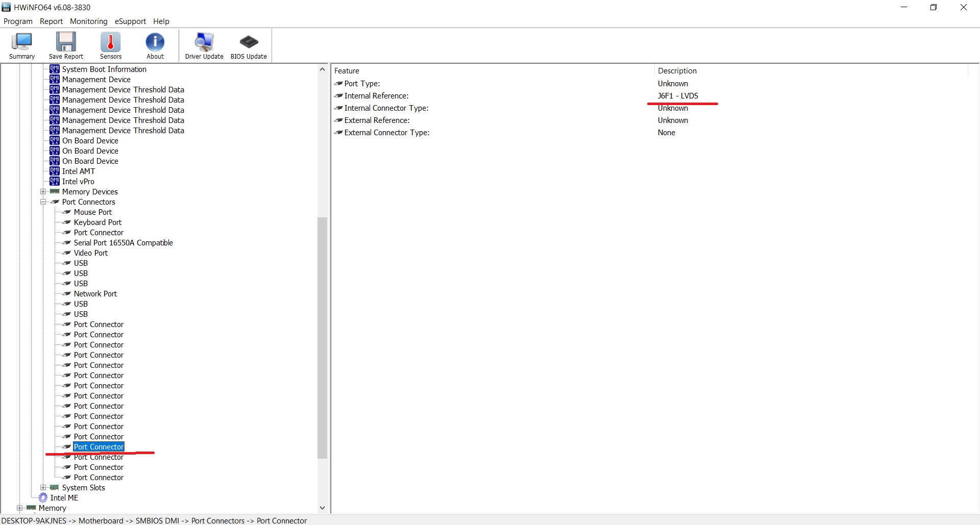Viewport: 980px width, 525px height.
Task: Click the Management Device DMI icon
Action: point(55,79)
